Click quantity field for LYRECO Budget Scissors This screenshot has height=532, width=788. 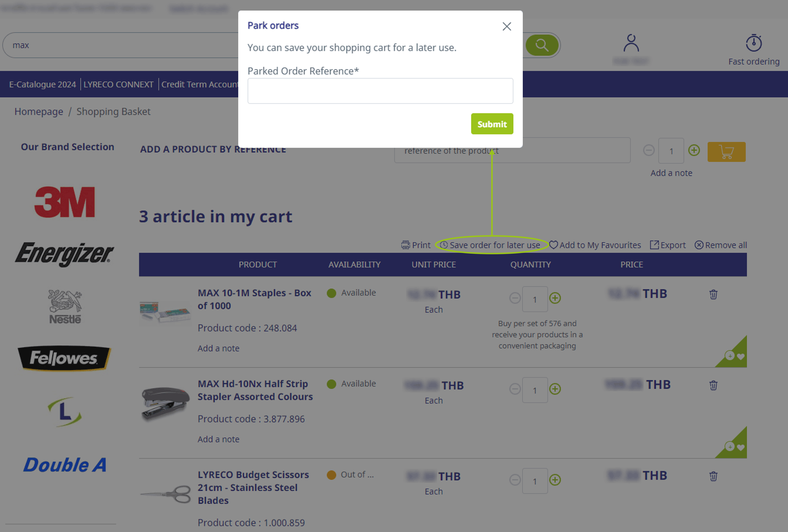[535, 481]
